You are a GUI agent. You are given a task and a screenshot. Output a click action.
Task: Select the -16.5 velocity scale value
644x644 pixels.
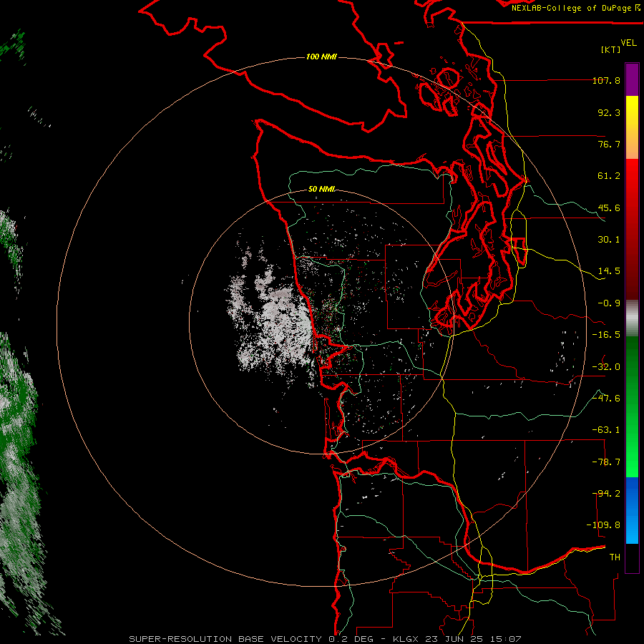606,335
